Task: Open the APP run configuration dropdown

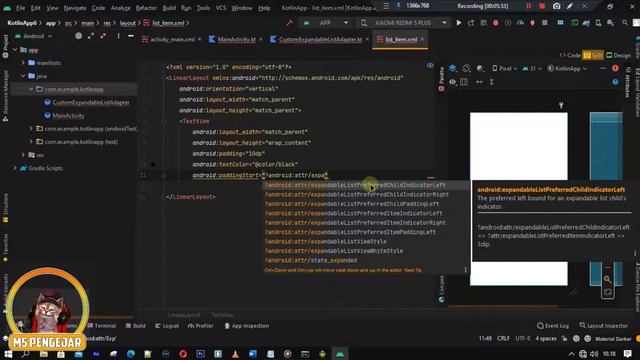Action: point(325,23)
